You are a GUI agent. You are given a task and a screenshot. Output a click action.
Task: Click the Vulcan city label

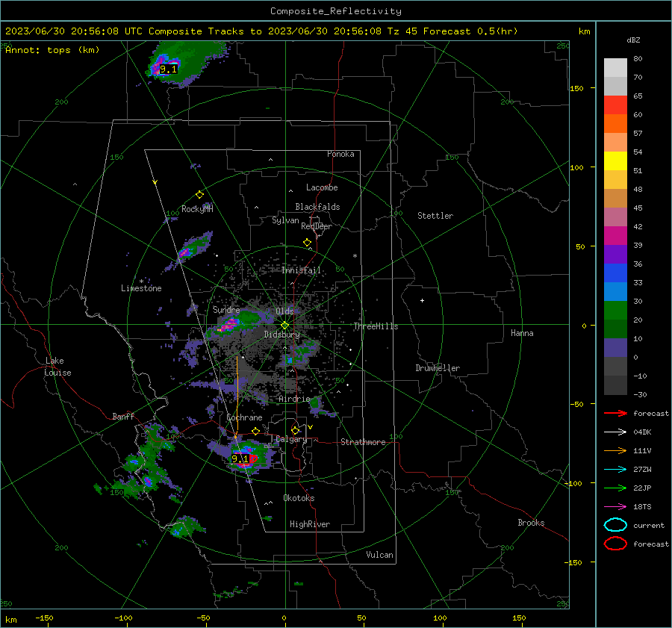click(x=380, y=555)
